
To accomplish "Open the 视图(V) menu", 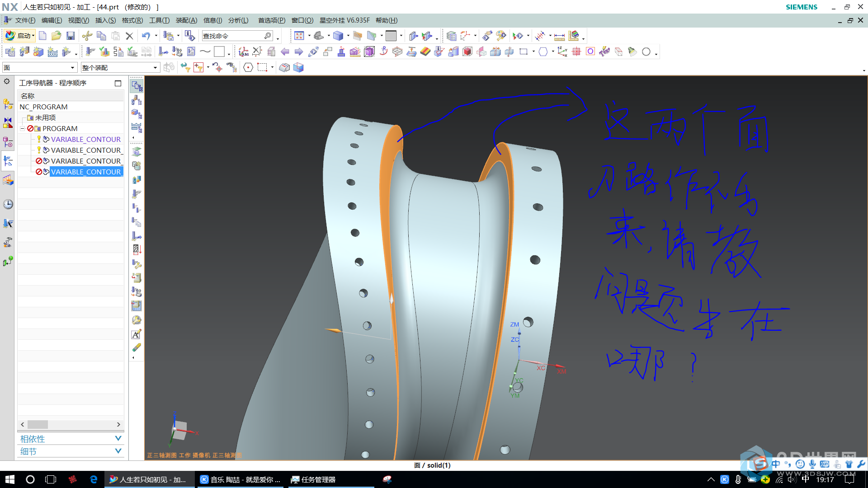I will click(x=79, y=20).
